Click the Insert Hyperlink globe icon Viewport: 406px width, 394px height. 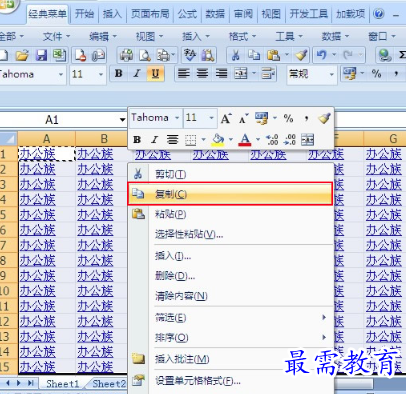tap(385, 55)
